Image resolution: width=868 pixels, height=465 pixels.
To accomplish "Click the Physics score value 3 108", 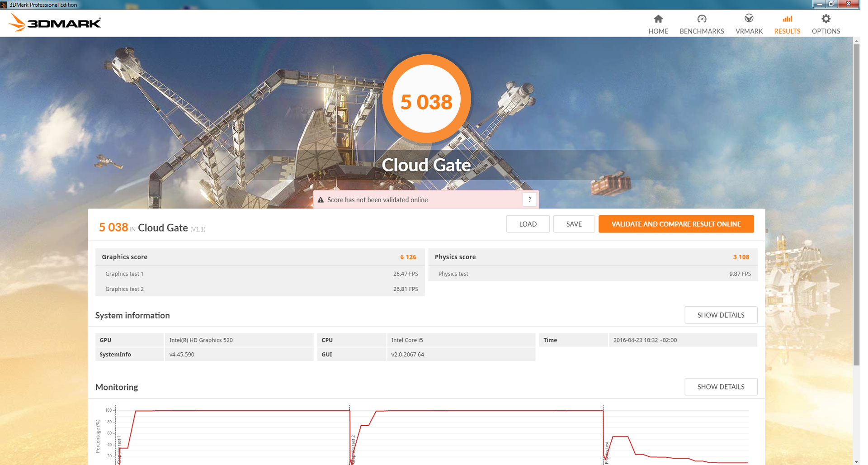I will pos(741,257).
